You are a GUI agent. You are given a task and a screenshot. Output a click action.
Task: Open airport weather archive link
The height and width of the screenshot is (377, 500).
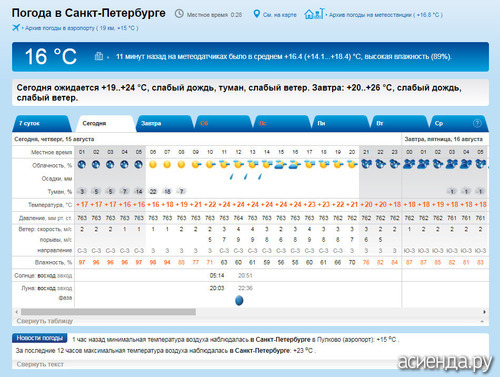(82, 28)
